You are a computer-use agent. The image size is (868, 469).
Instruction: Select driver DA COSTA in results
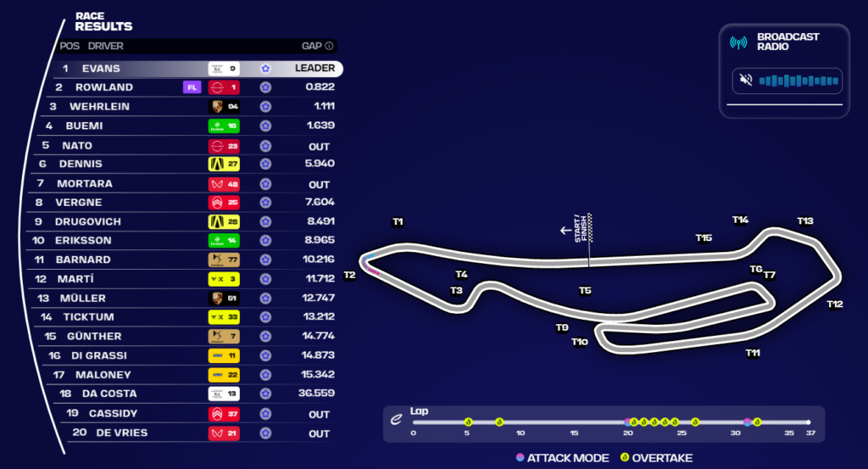[109, 394]
